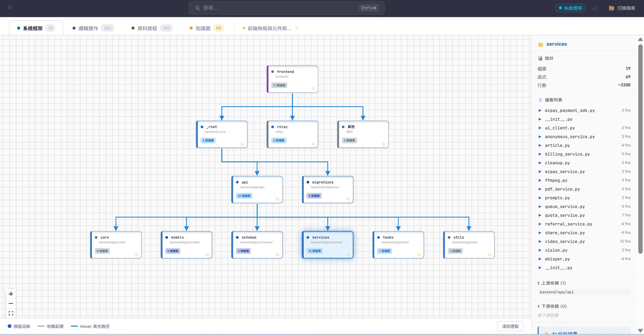This screenshot has height=335, width=644.
Task: Click the gear icon in the top-left corner
Action: (10, 7)
